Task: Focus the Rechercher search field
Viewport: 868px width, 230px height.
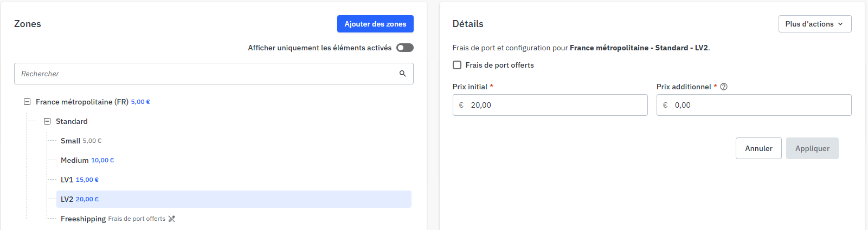Action: tap(214, 74)
